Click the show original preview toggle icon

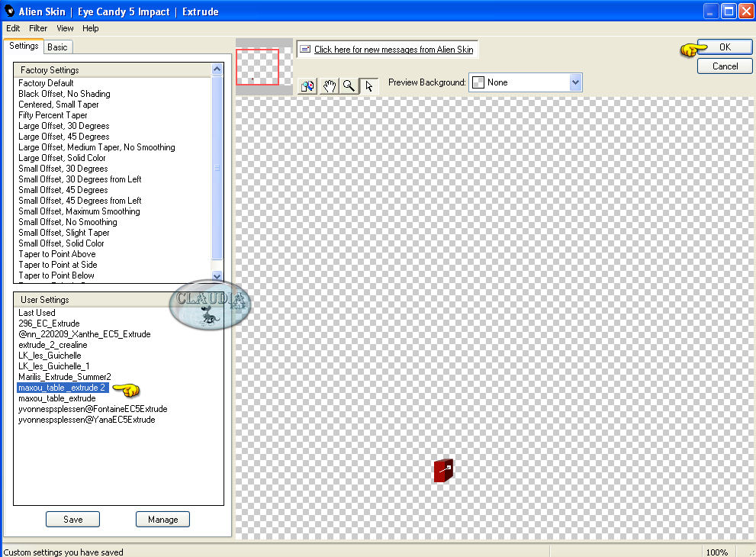tap(307, 86)
